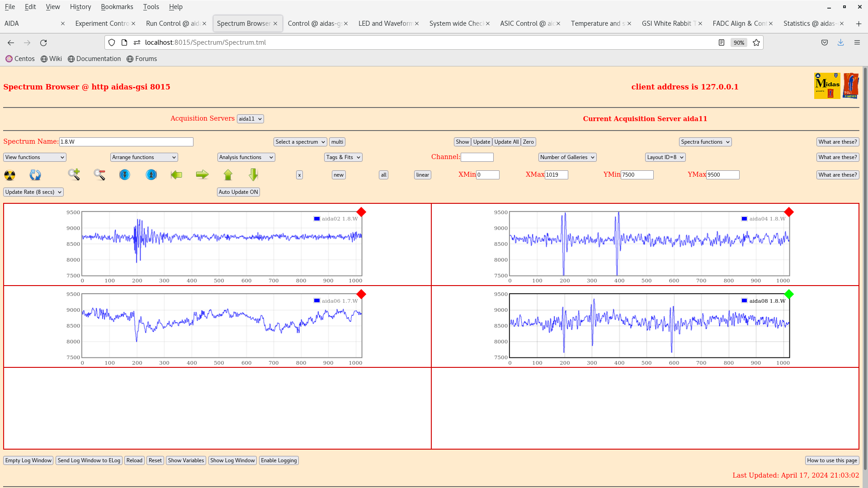Switch to the Temperature and status tab

click(598, 23)
